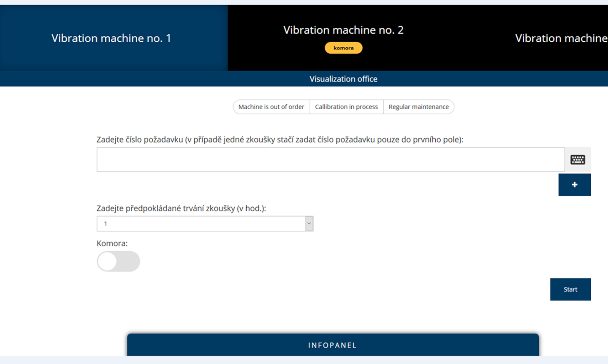Open the duration combo box showing 1
Screen dimensions: 608x364
205,224
